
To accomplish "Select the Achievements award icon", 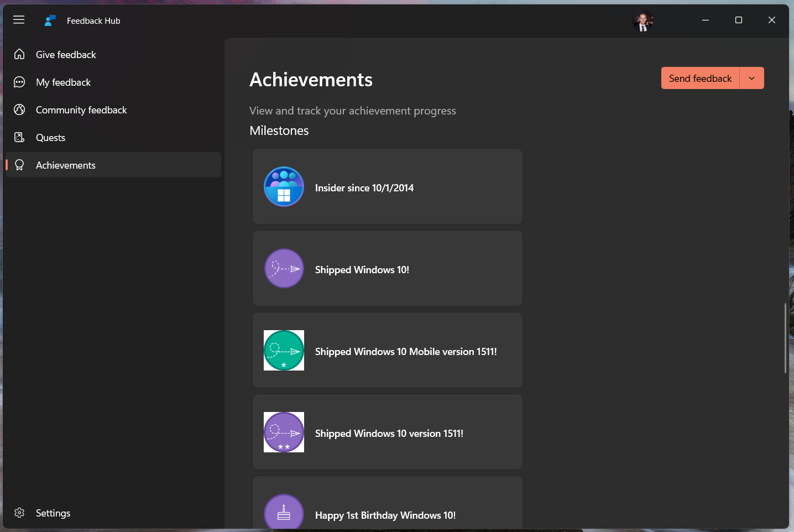I will (x=19, y=165).
